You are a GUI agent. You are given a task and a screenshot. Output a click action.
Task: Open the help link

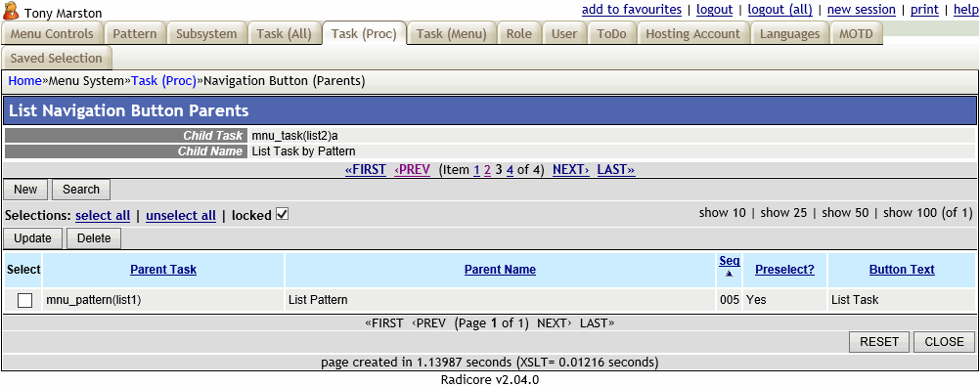[x=965, y=10]
